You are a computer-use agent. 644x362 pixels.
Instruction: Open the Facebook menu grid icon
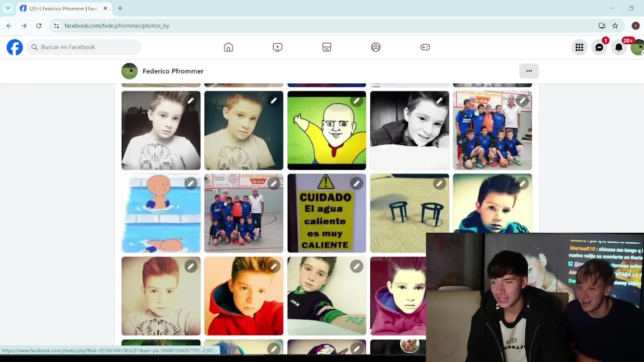click(580, 47)
